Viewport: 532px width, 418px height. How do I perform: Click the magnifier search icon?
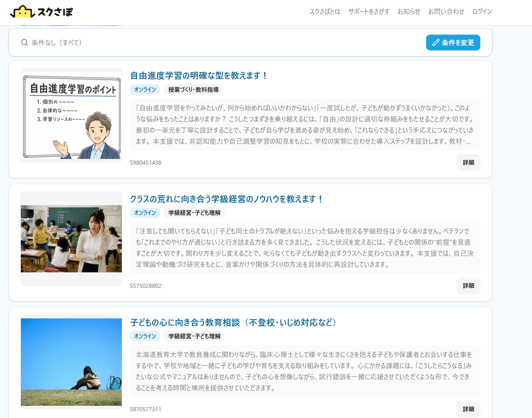(x=24, y=43)
